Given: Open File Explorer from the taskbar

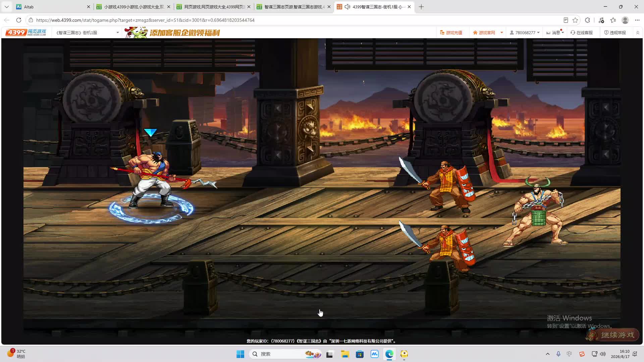Looking at the screenshot, I should [x=345, y=354].
